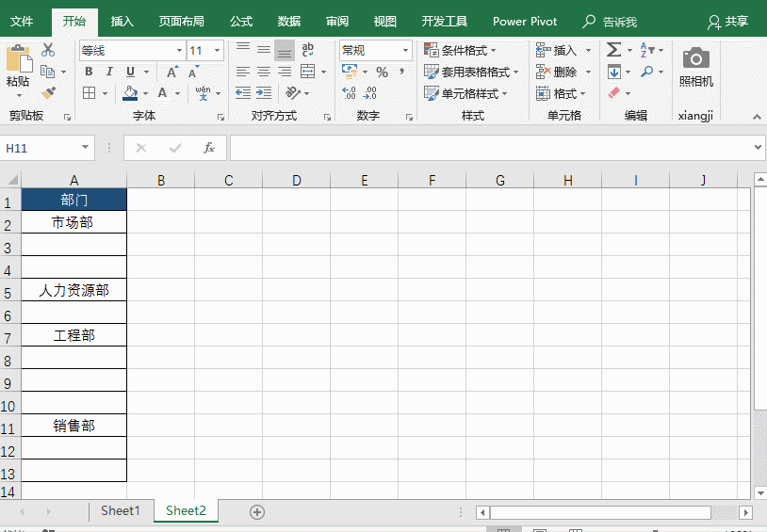
Task: Open the number format dropdown (常规)
Action: pos(405,50)
